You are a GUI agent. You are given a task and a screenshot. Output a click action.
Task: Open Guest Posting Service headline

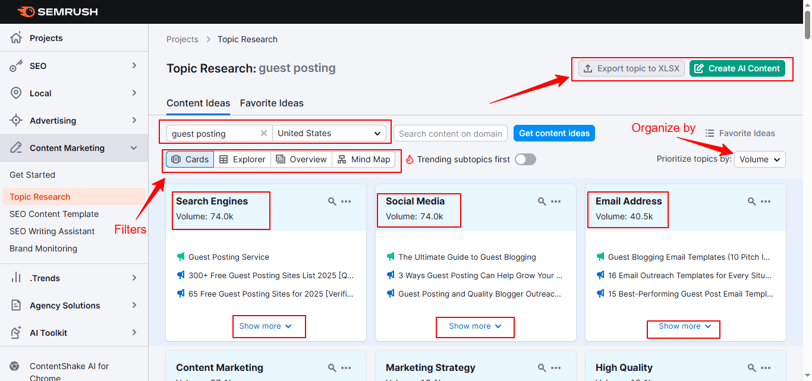(228, 257)
